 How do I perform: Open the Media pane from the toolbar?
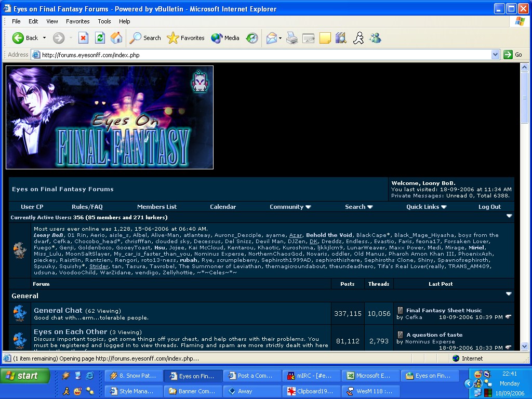(x=225, y=38)
